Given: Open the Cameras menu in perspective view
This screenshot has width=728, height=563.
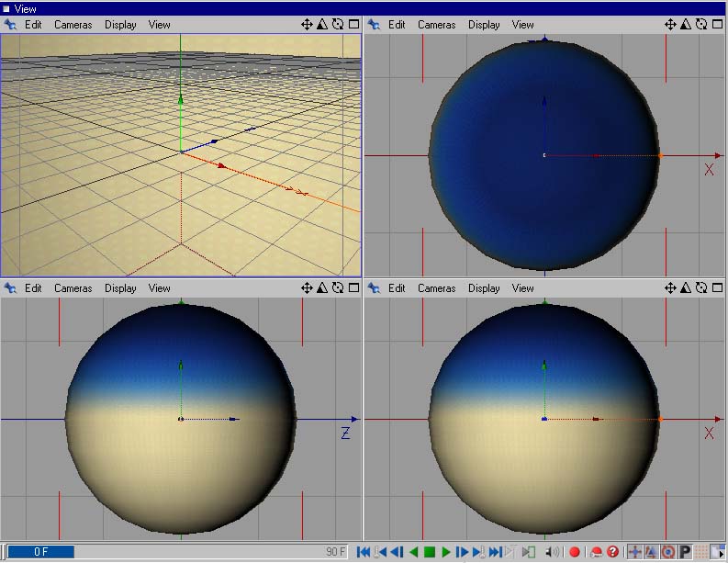Looking at the screenshot, I should [x=73, y=25].
